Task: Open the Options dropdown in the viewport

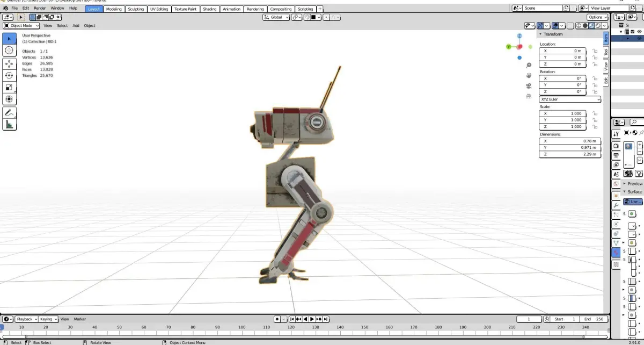Action: pyautogui.click(x=597, y=17)
